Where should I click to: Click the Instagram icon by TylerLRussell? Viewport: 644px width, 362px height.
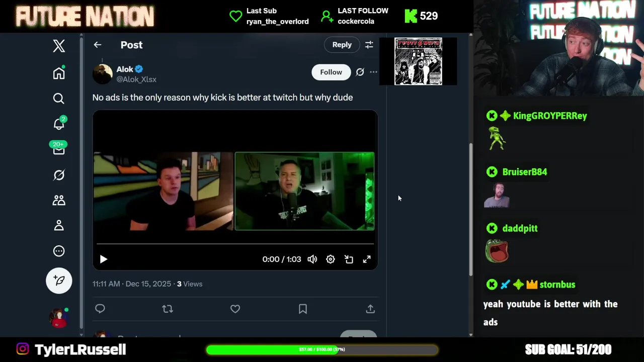(x=23, y=349)
